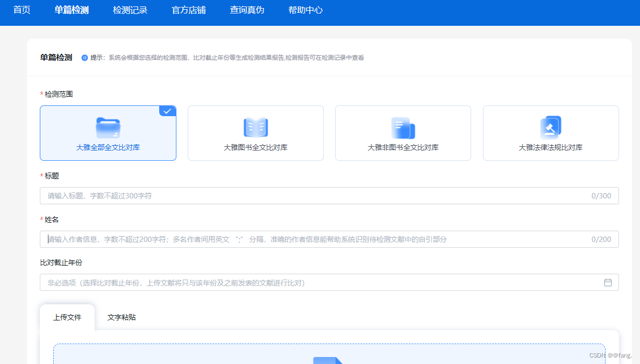
Task: Click the blue info icon beside 提示
Action: pos(84,58)
